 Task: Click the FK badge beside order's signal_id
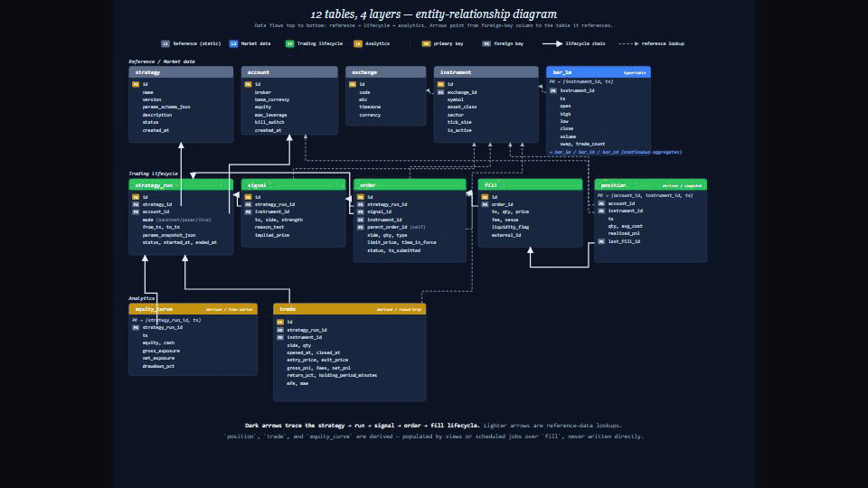pos(361,211)
